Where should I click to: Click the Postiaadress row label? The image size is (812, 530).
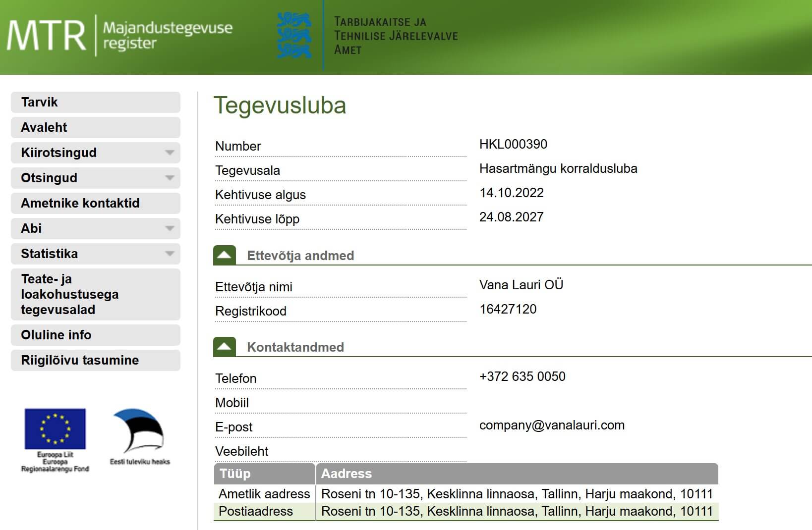pyautogui.click(x=256, y=511)
